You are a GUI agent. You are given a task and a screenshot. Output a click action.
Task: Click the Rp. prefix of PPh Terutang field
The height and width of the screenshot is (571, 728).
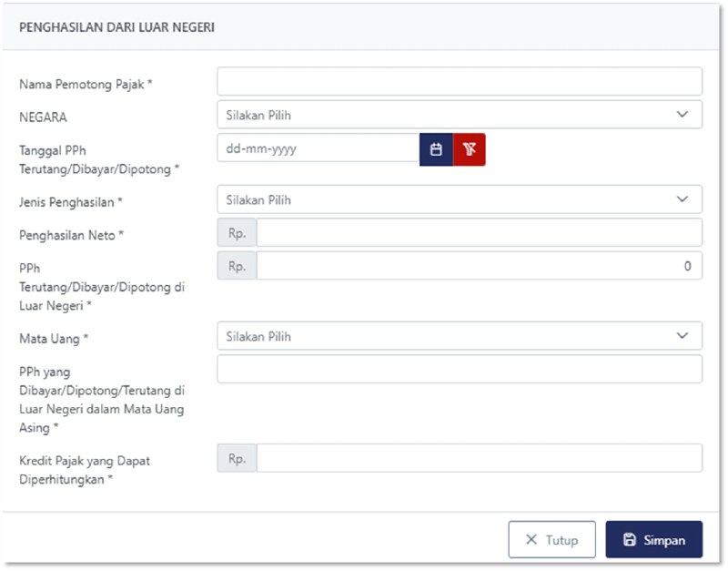[x=237, y=266]
